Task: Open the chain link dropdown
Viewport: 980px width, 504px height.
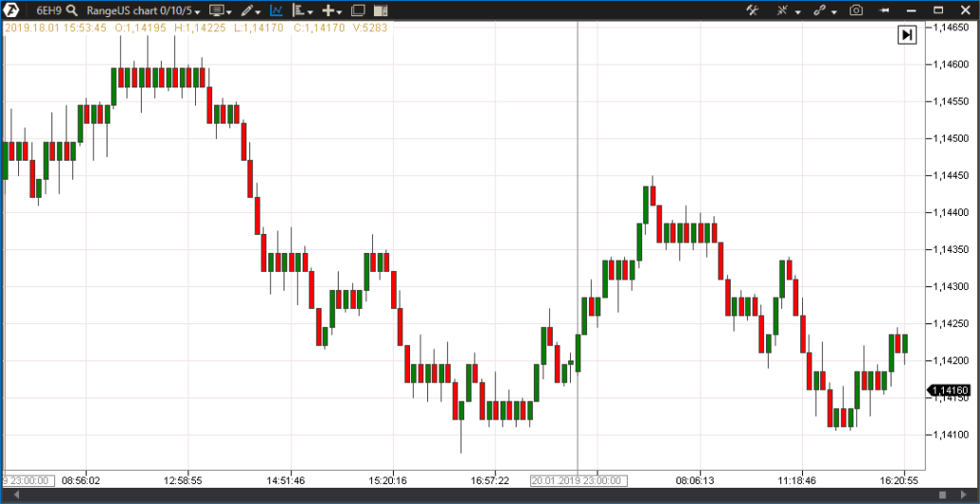Action: pos(824,10)
